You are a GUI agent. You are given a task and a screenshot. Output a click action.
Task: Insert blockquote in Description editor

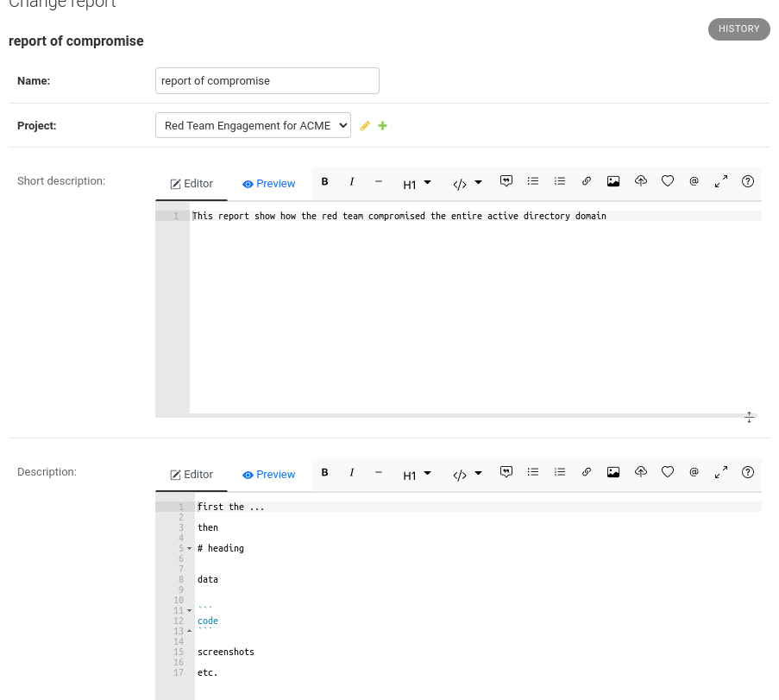point(506,472)
